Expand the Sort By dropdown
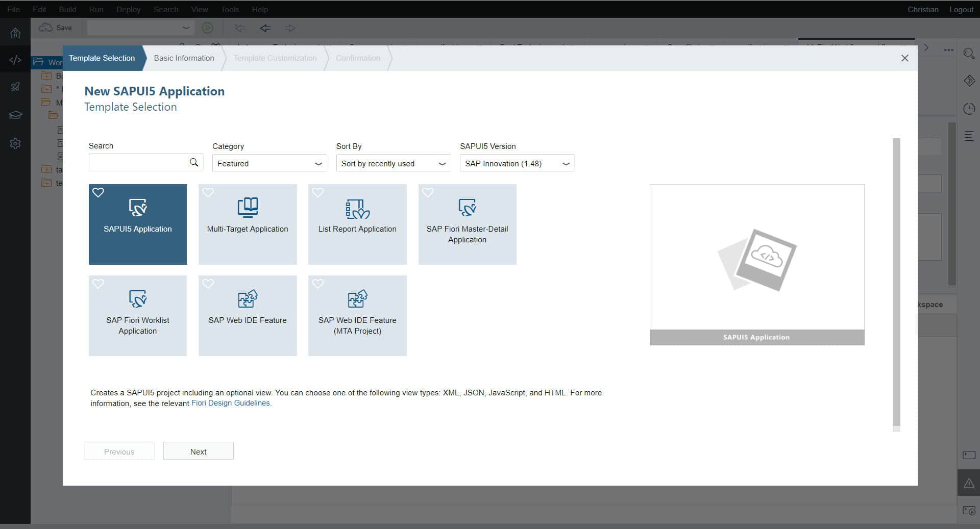980x529 pixels. tap(393, 163)
